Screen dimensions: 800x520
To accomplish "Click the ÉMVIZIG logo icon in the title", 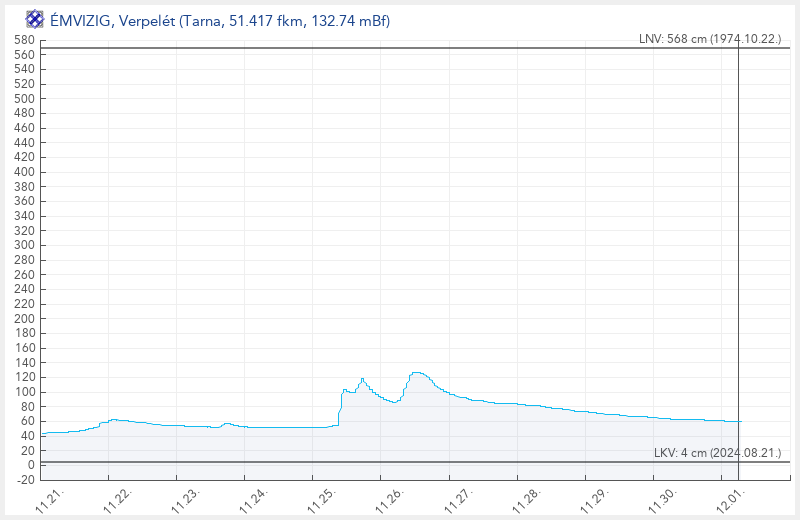I will click(x=35, y=19).
